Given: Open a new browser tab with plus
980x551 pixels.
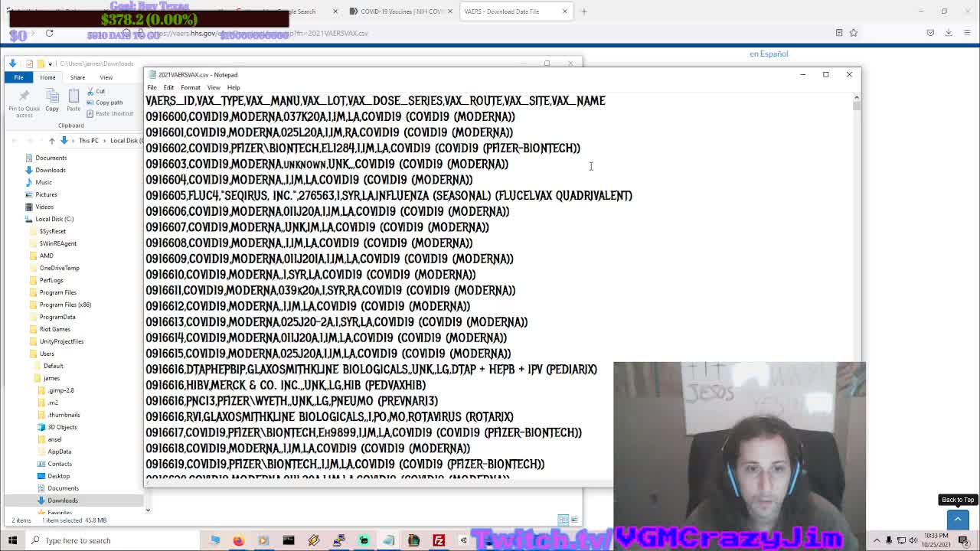Looking at the screenshot, I should click(584, 11).
